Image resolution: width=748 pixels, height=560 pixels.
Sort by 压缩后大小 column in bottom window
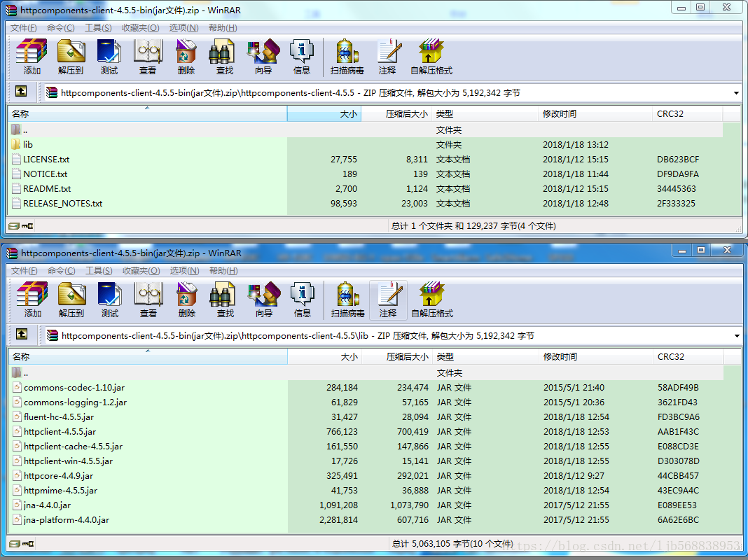(397, 356)
